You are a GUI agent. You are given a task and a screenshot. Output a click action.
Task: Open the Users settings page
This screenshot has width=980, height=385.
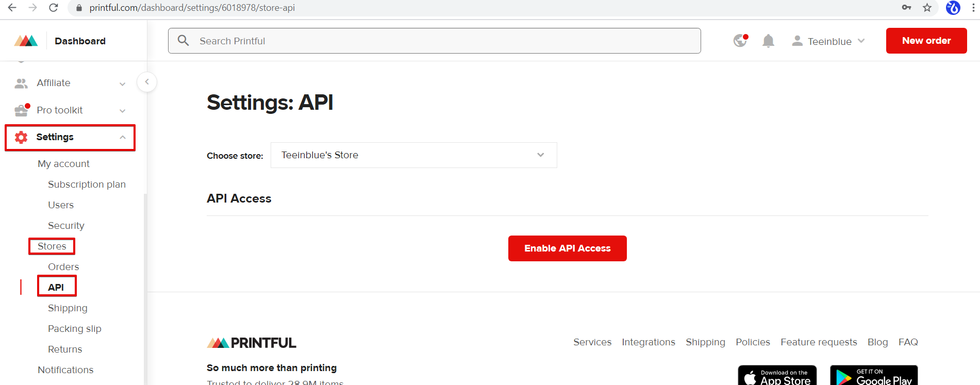click(x=61, y=205)
